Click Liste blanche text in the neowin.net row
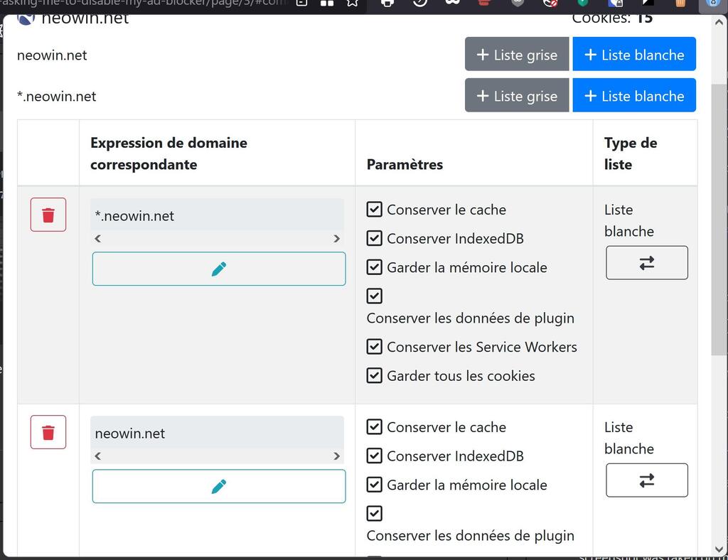The height and width of the screenshot is (560, 728). 629,438
